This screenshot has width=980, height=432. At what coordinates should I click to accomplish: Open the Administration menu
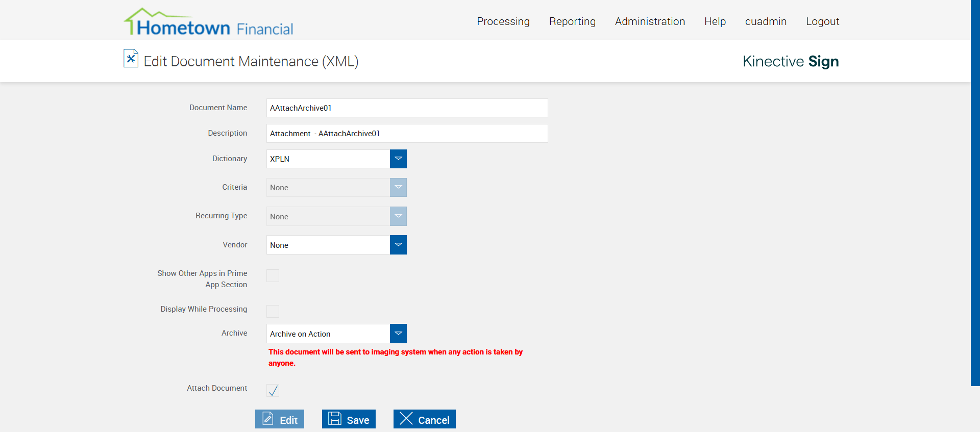[650, 21]
